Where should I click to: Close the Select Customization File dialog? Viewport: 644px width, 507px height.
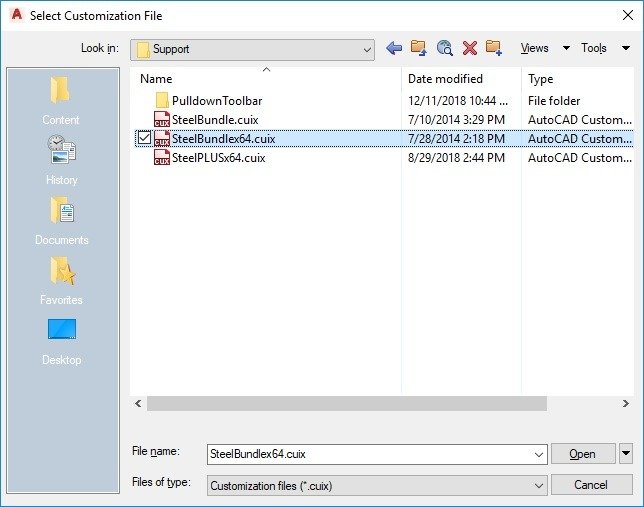pyautogui.click(x=627, y=15)
